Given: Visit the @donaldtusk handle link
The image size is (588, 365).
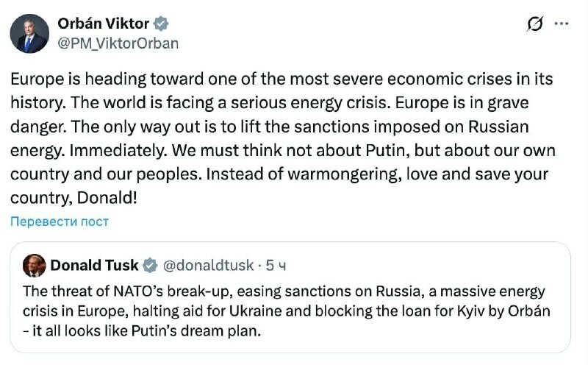Looking at the screenshot, I should click(x=208, y=265).
